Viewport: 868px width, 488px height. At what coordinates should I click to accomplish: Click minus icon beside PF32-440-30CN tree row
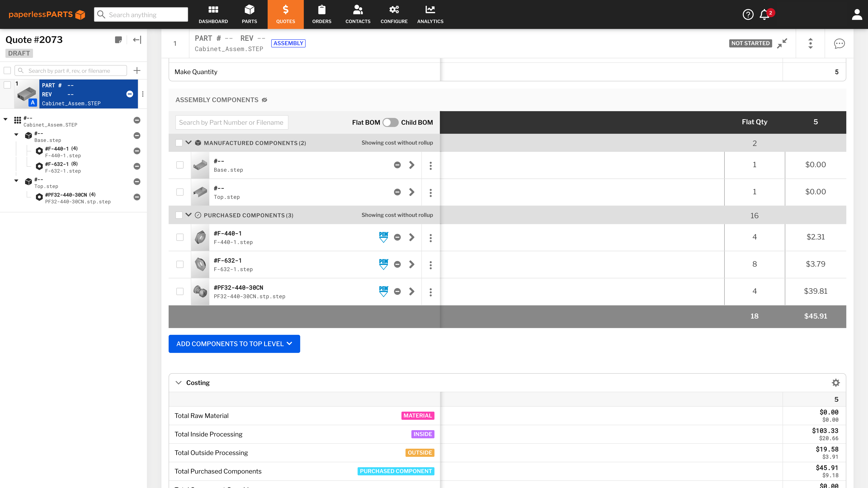pyautogui.click(x=137, y=197)
